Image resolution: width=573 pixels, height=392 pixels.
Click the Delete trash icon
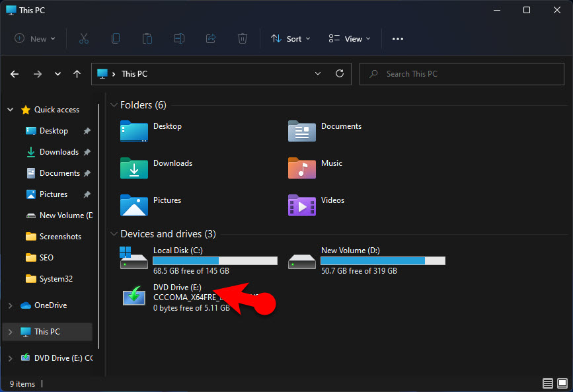coord(243,38)
